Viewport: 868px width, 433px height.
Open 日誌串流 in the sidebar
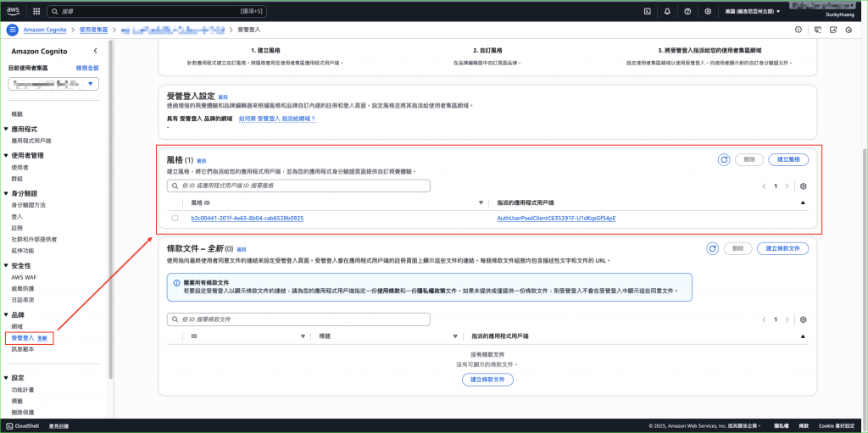23,300
